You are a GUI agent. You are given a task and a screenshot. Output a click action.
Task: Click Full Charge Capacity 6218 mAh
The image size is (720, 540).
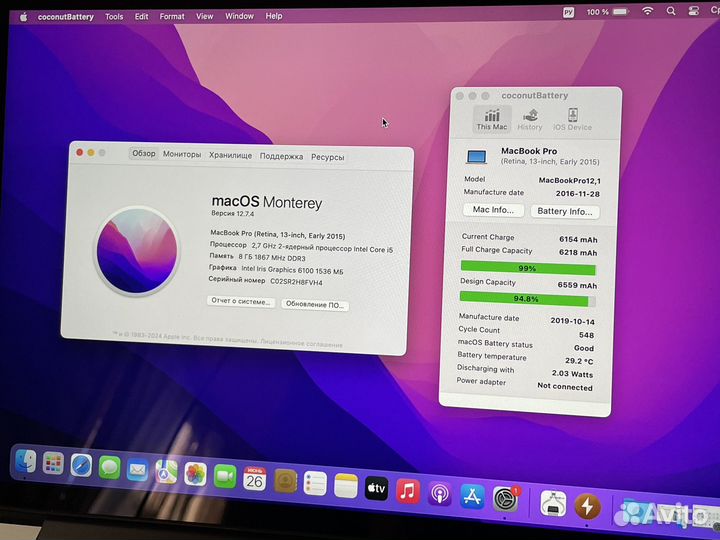[578, 253]
